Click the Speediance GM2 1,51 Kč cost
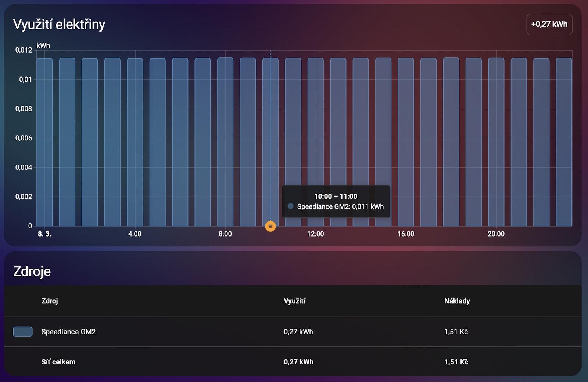The height and width of the screenshot is (382, 588). 456,332
